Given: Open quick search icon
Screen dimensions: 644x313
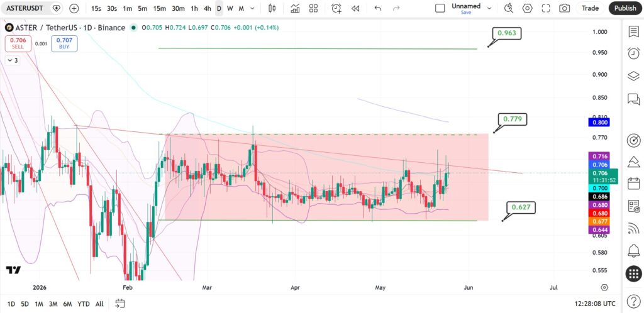Looking at the screenshot, I should 509,8.
